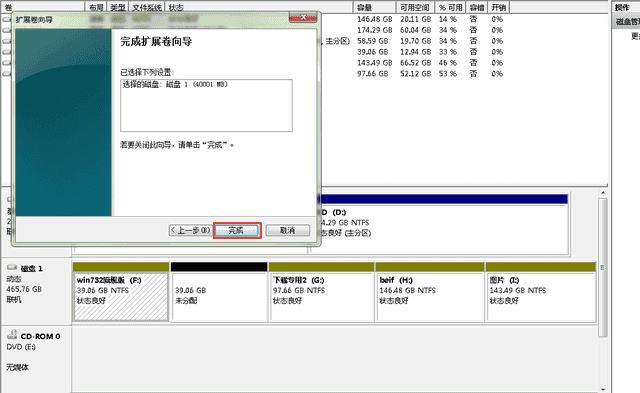Image resolution: width=640 pixels, height=393 pixels.
Task: Click the 无媒体 status under CD-ROM 0
Action: click(17, 367)
